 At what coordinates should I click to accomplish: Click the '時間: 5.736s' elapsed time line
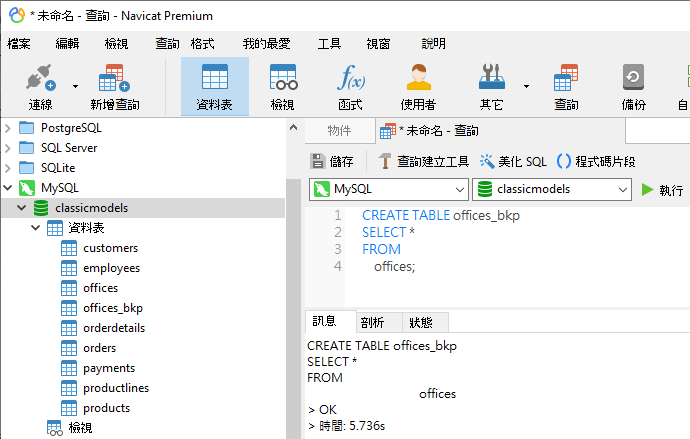coord(347,426)
